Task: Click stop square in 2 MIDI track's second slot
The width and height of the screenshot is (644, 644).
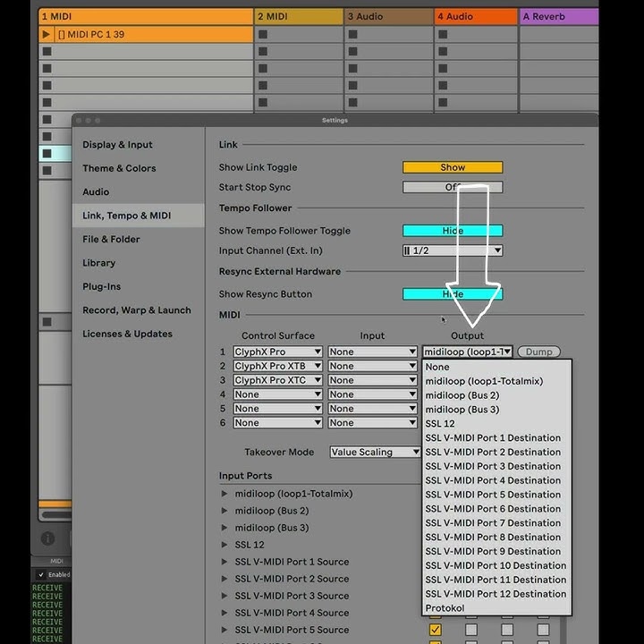Action: coord(263,51)
